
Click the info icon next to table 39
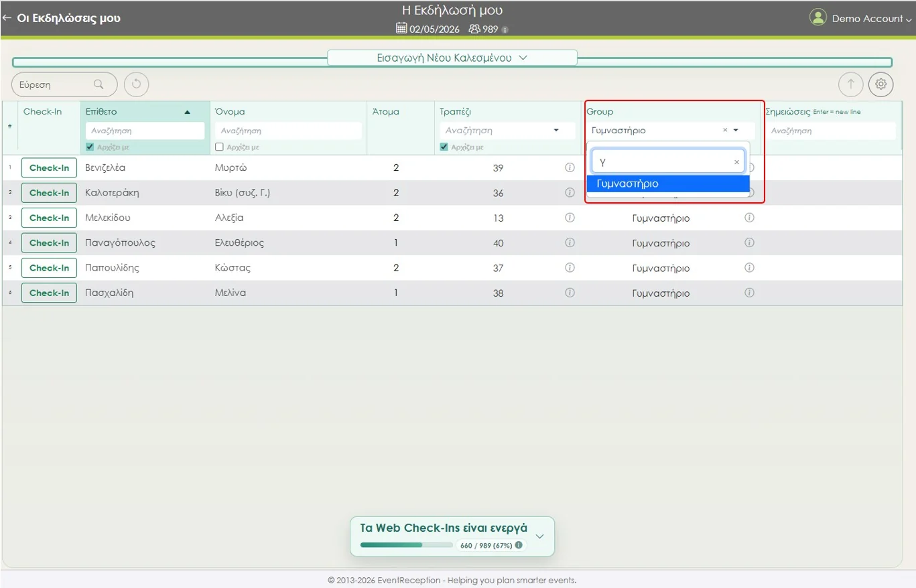(570, 167)
